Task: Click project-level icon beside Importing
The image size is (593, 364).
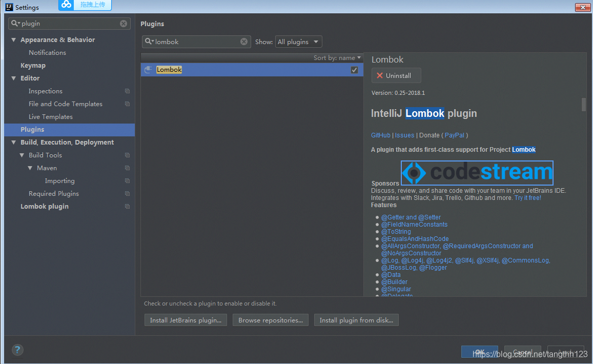Action: pos(128,181)
